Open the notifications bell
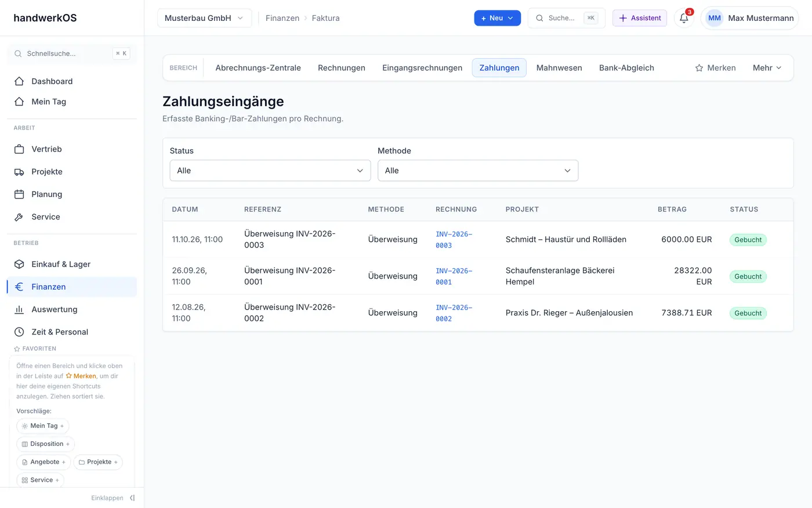Screen dimensions: 812x508 coord(684,18)
